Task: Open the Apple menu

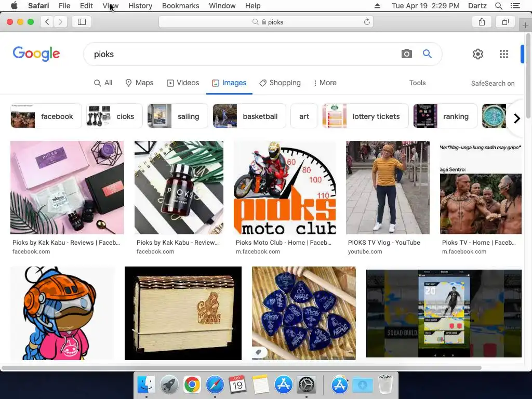Action: (x=14, y=6)
